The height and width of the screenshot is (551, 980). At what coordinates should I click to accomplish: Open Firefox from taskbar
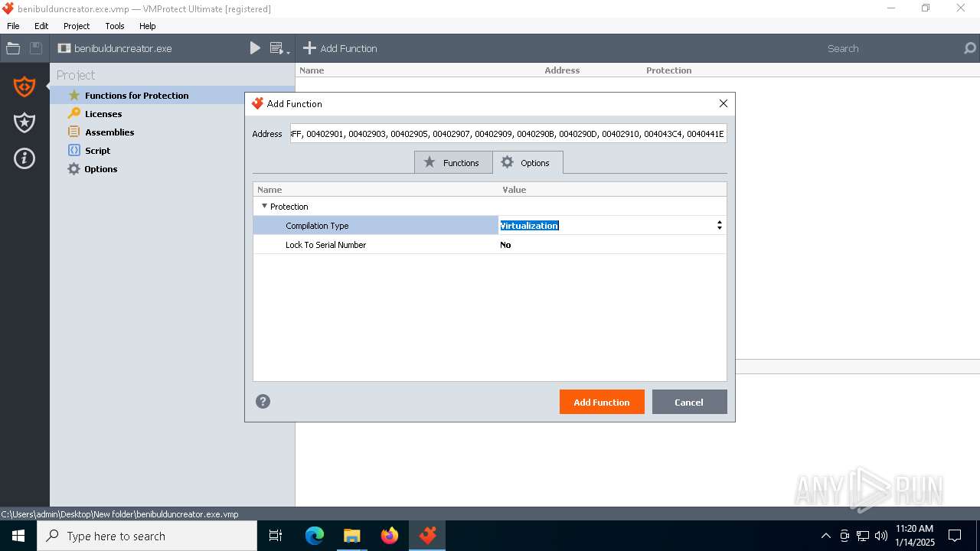(390, 536)
